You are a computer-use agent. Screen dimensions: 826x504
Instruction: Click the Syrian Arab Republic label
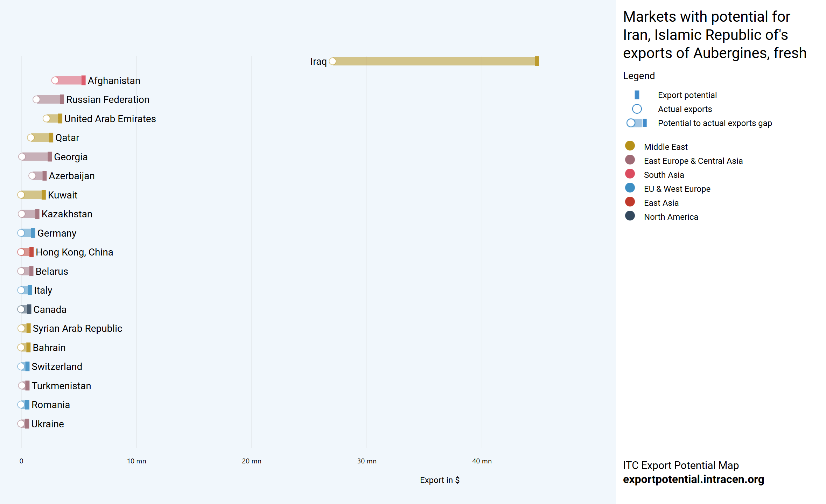pos(77,329)
